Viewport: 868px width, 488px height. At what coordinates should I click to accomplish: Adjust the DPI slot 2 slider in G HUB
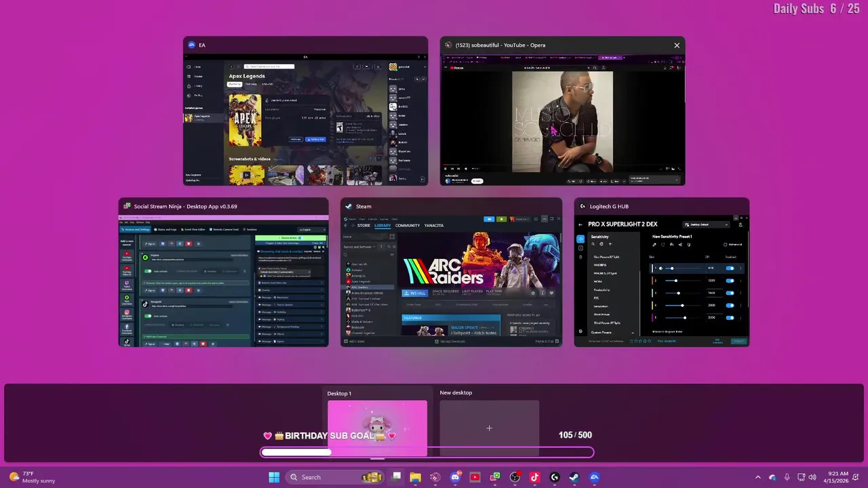click(x=683, y=281)
